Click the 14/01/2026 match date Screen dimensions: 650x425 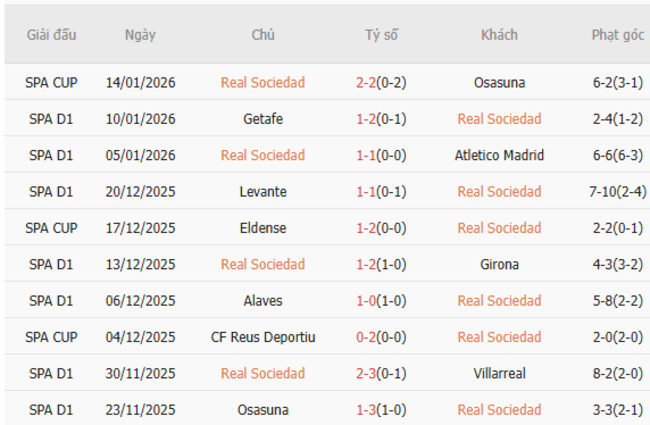coord(140,83)
